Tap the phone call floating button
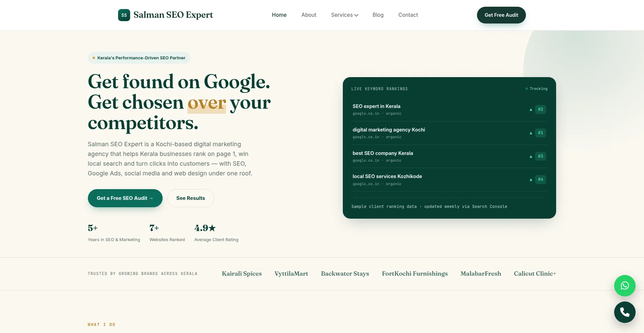The image size is (644, 333). (625, 312)
